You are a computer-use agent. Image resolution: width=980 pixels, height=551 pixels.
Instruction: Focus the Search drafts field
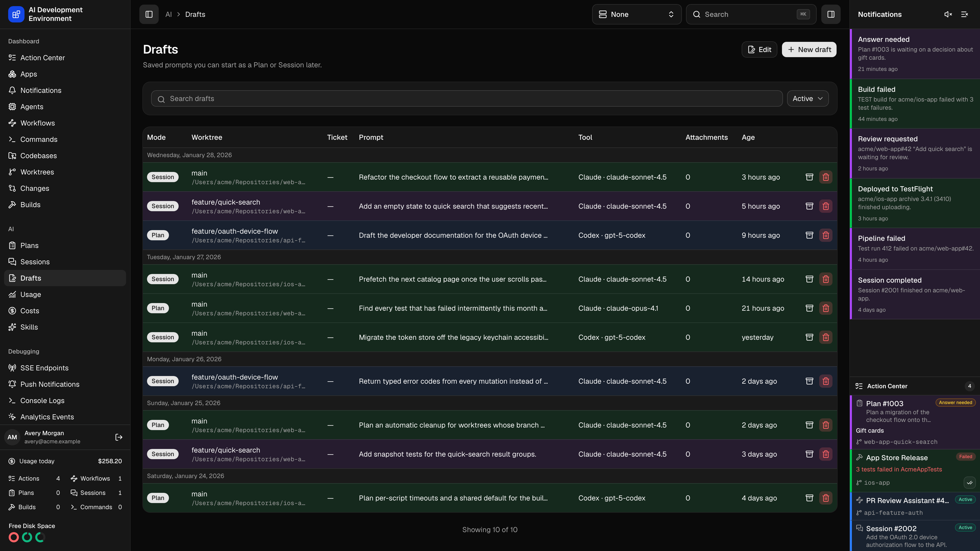tap(467, 99)
